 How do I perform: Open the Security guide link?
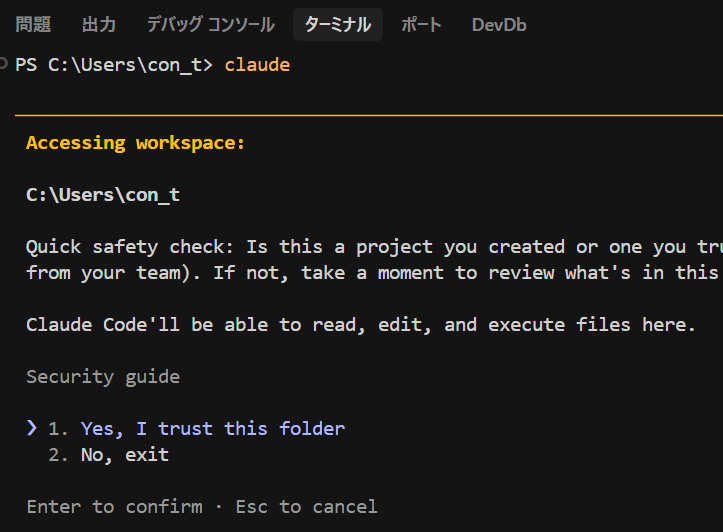(103, 376)
